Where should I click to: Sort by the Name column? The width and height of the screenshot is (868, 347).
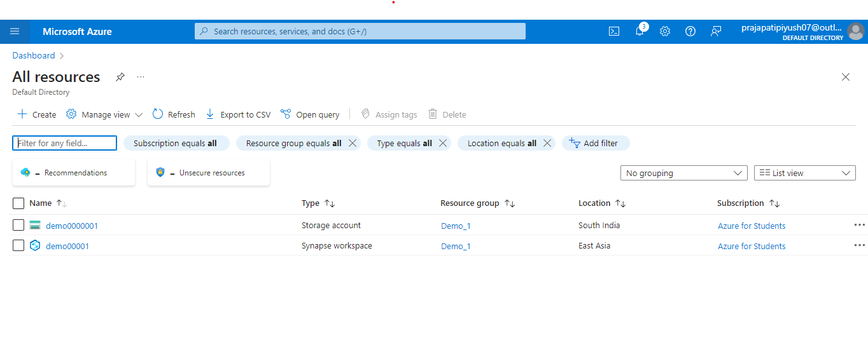(x=48, y=203)
